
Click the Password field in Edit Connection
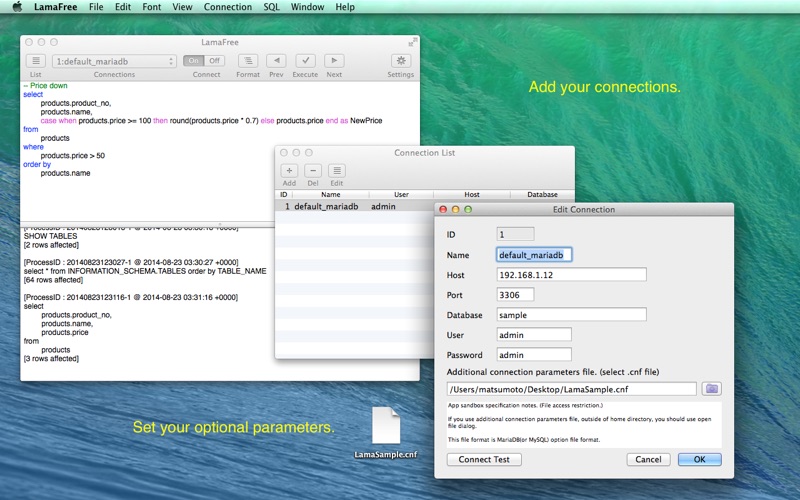click(x=534, y=355)
